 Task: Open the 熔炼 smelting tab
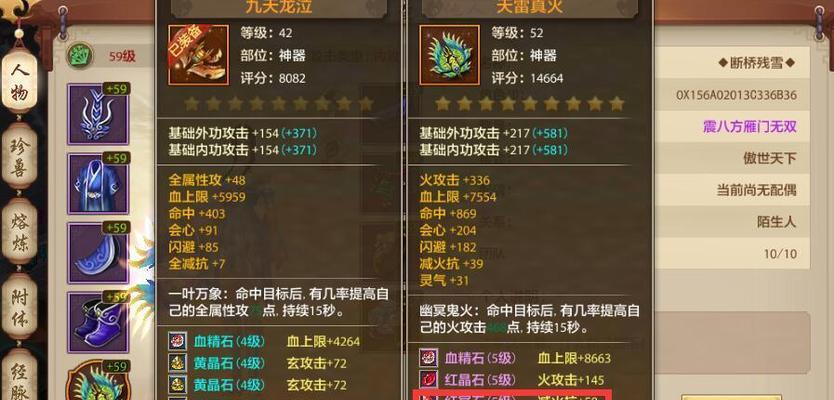pos(20,230)
